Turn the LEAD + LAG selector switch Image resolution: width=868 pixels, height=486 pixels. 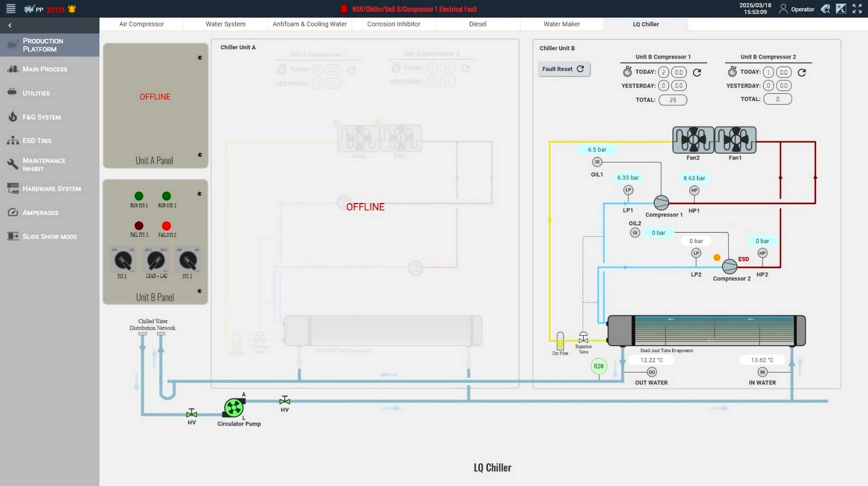coord(156,261)
